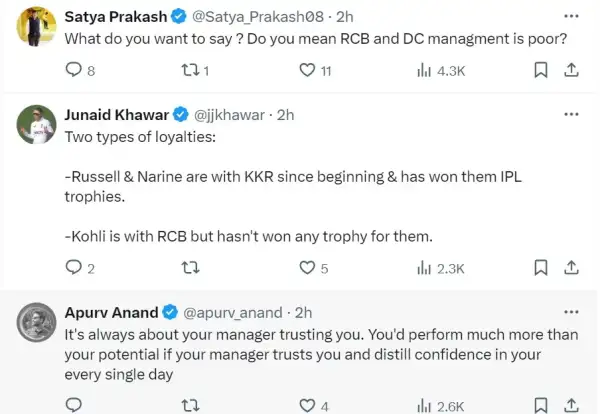Reply to Junaid Khawar's tweet
The image size is (600, 414).
click(73, 267)
